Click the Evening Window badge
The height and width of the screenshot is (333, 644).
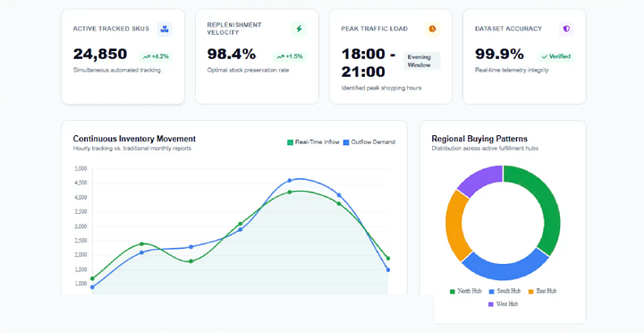422,61
